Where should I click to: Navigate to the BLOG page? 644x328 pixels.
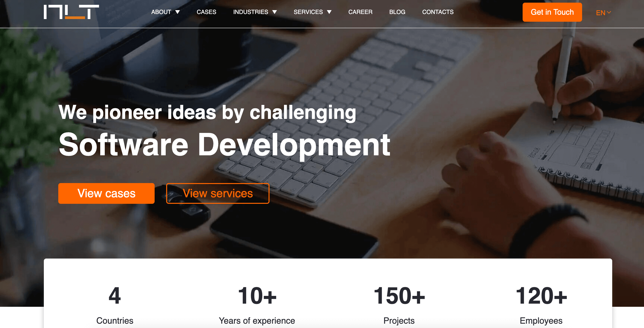click(x=397, y=12)
